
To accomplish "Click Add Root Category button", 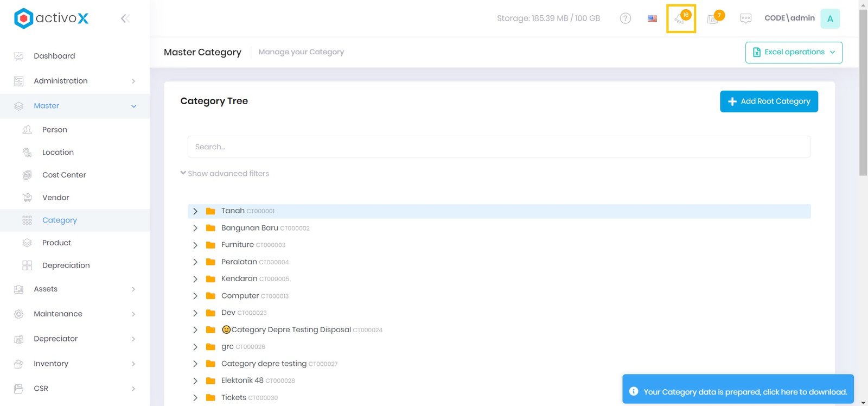I will 769,101.
